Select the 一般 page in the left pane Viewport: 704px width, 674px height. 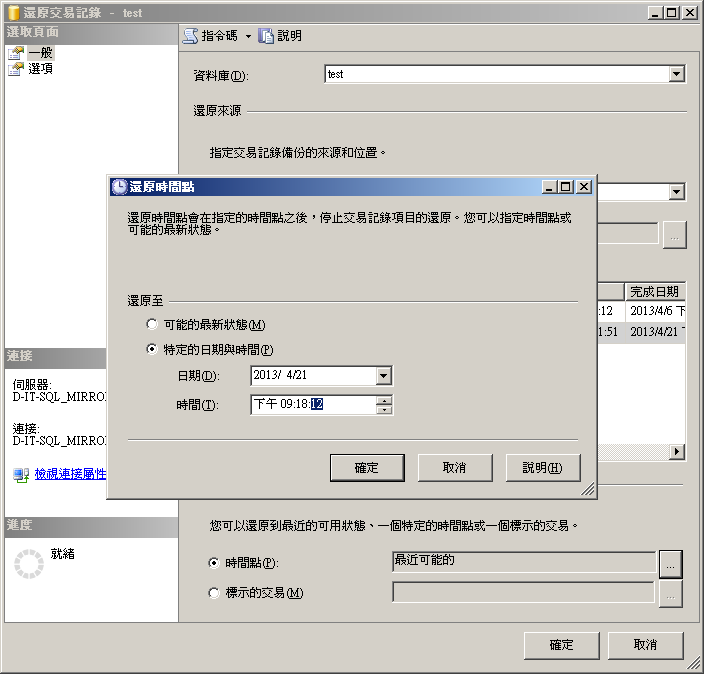[40, 53]
